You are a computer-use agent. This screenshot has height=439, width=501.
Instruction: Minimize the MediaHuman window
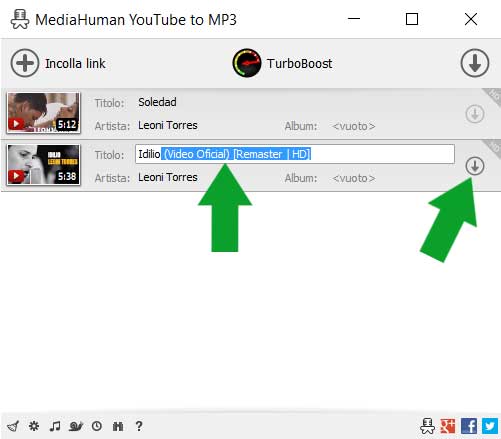point(354,19)
